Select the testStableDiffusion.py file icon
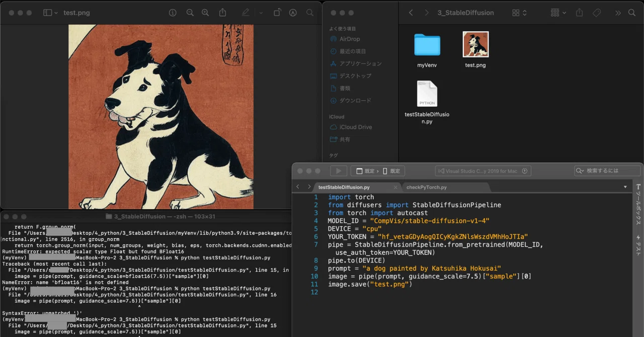The height and width of the screenshot is (337, 644). (427, 94)
